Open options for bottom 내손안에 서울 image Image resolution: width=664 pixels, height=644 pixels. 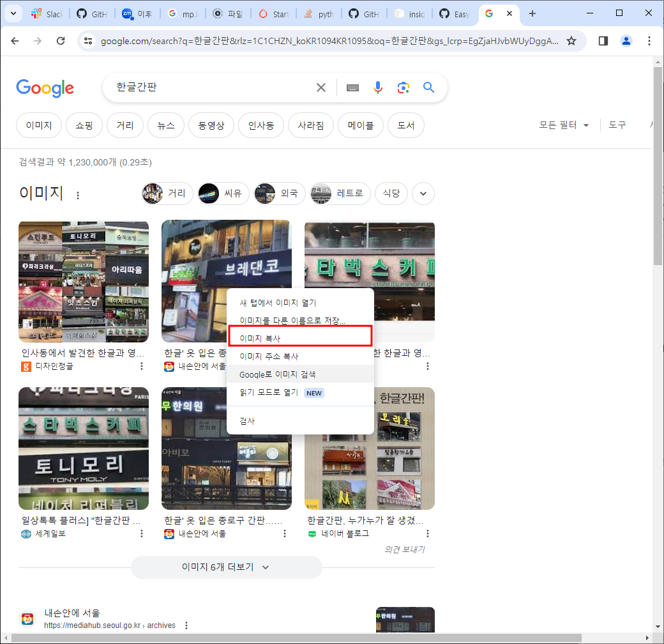pyautogui.click(x=285, y=533)
